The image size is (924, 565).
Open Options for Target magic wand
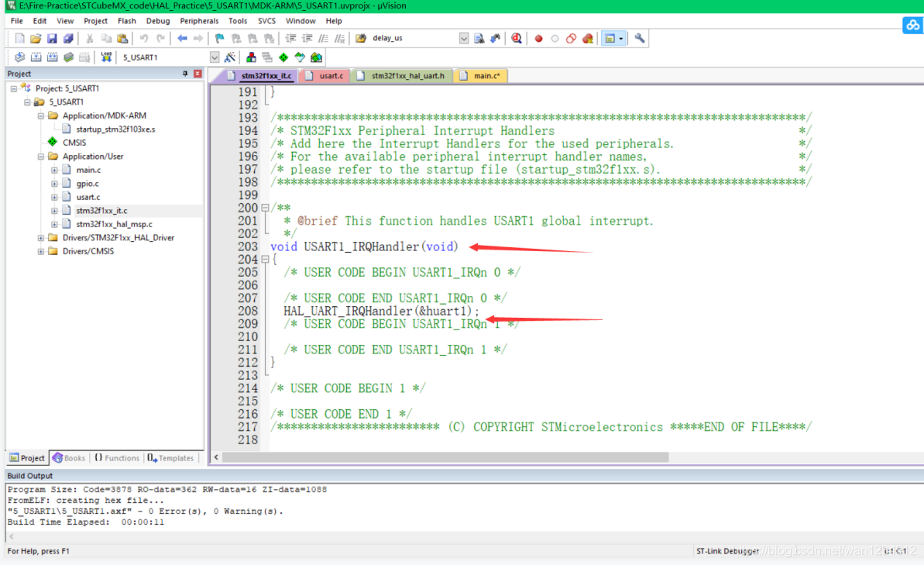230,57
